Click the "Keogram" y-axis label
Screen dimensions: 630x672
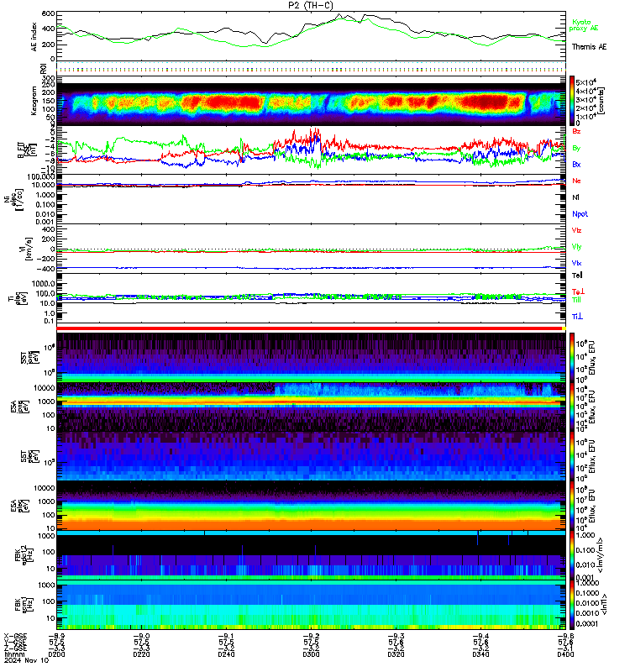coord(34,101)
